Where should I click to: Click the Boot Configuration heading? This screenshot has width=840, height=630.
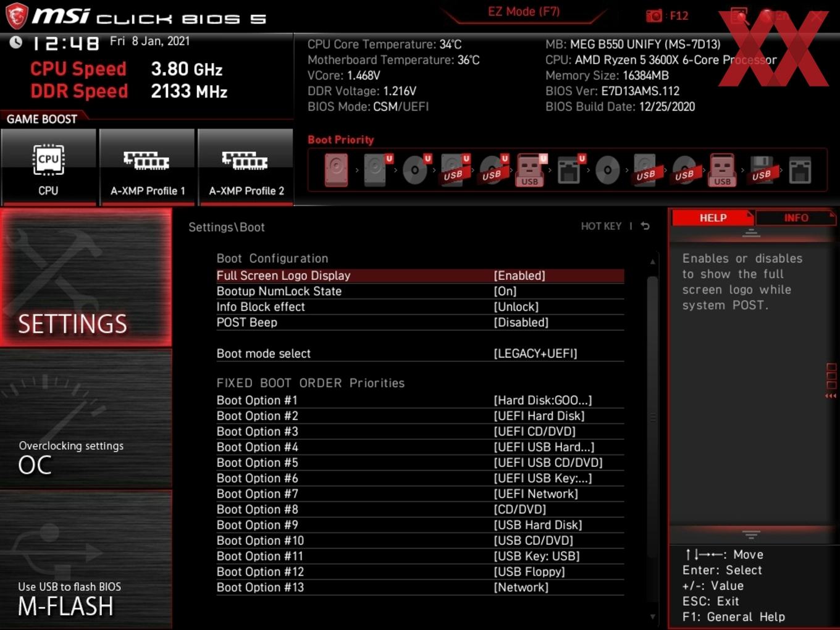click(272, 258)
